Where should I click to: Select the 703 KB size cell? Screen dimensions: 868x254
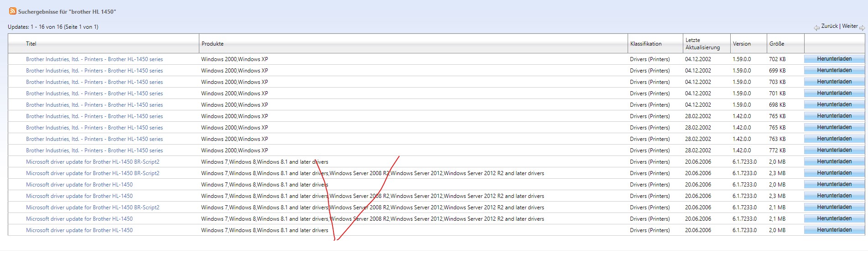click(777, 82)
